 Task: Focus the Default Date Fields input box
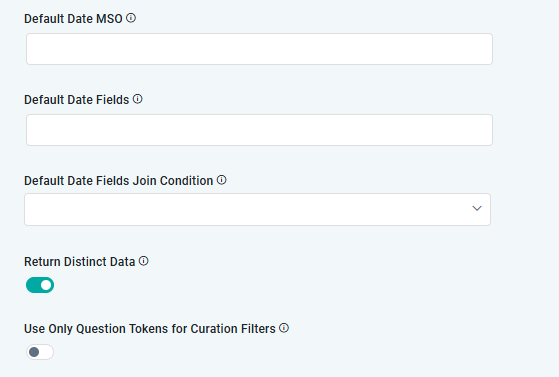click(260, 130)
